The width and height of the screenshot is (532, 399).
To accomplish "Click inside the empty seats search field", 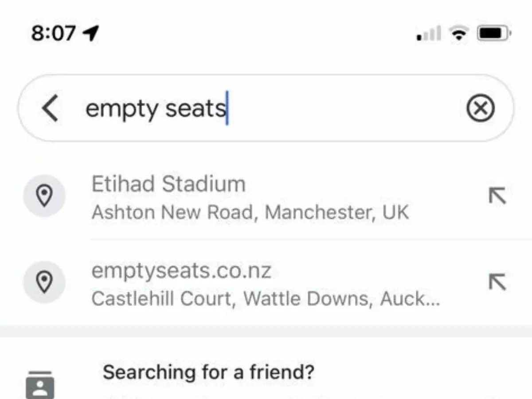I will click(266, 108).
